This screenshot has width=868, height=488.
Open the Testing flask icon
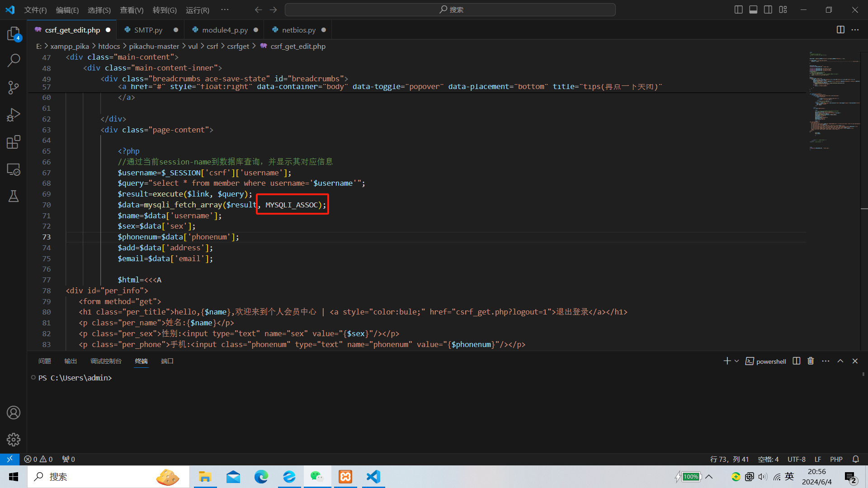[x=14, y=196]
